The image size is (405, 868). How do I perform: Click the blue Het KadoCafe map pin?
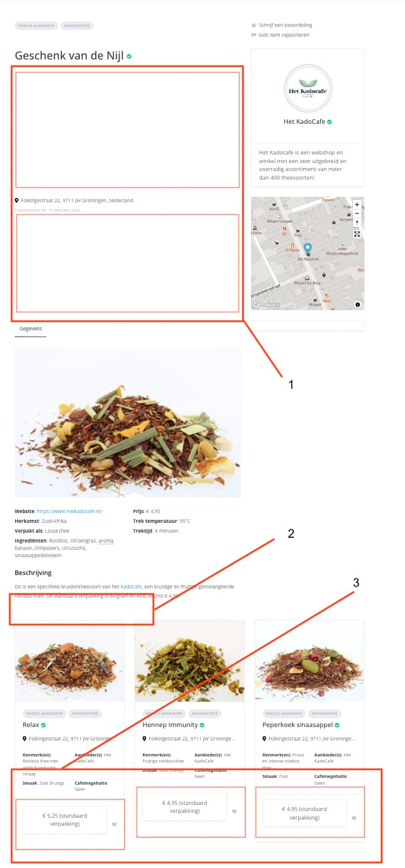pos(308,248)
